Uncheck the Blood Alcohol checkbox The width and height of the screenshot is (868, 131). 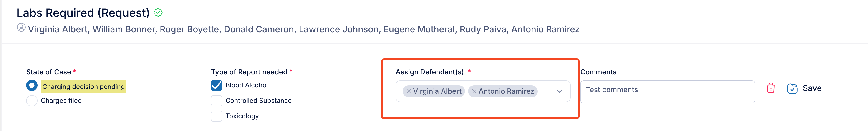click(x=216, y=85)
